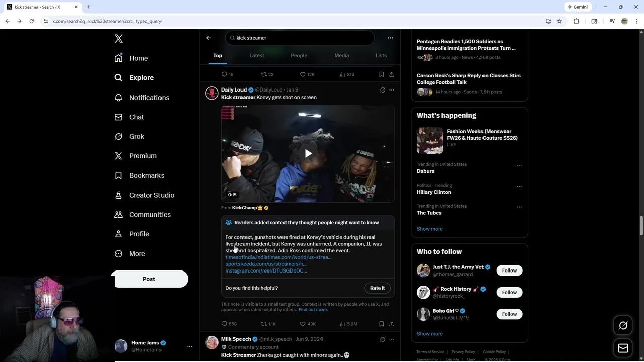Open options for Hillary Clinton trend
Viewport: 644px width, 362px height.
click(519, 186)
